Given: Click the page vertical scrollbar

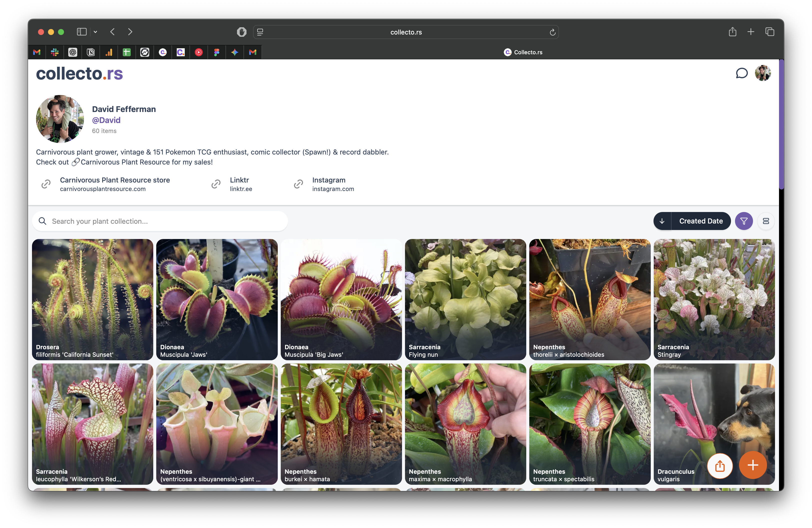Looking at the screenshot, I should pyautogui.click(x=781, y=124).
